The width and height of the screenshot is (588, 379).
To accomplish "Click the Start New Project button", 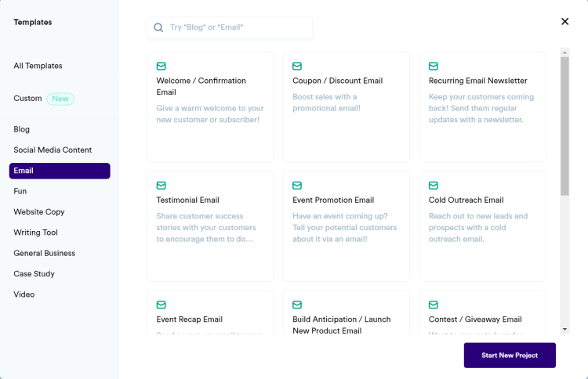I will (x=510, y=356).
